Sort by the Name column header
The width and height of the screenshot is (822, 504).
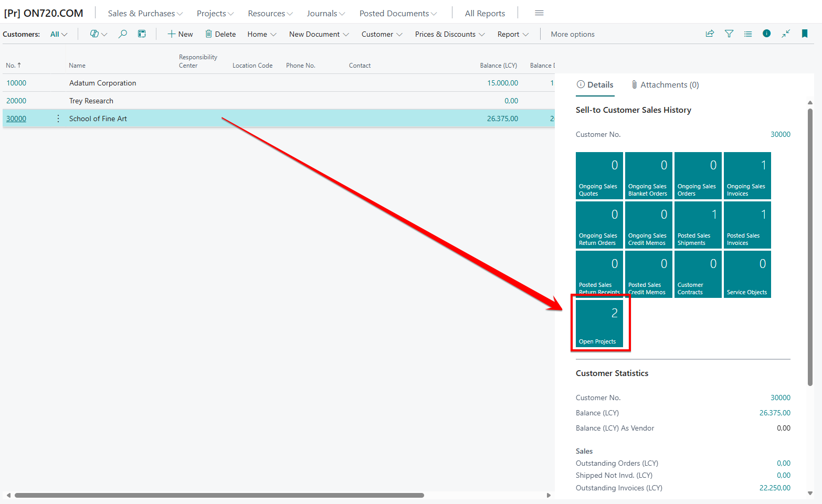click(77, 66)
